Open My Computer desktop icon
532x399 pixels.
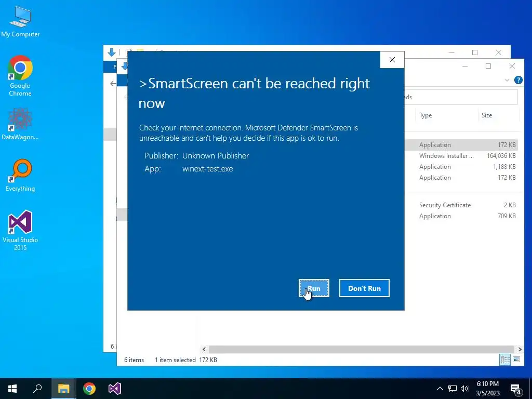(x=20, y=22)
